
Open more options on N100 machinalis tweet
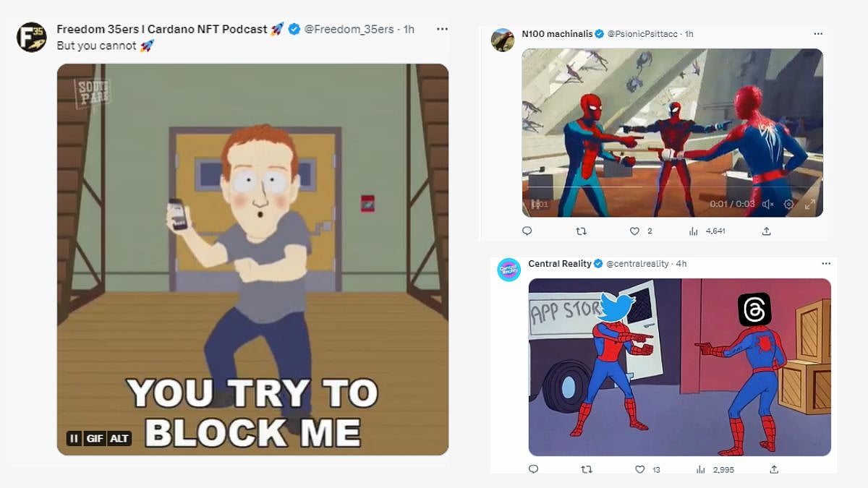tap(818, 34)
